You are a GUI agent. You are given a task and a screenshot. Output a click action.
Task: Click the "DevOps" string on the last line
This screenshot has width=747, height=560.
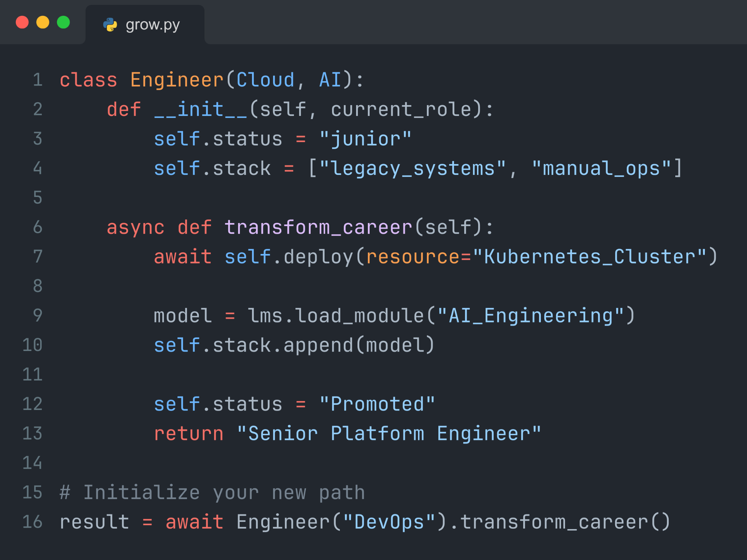tap(389, 522)
